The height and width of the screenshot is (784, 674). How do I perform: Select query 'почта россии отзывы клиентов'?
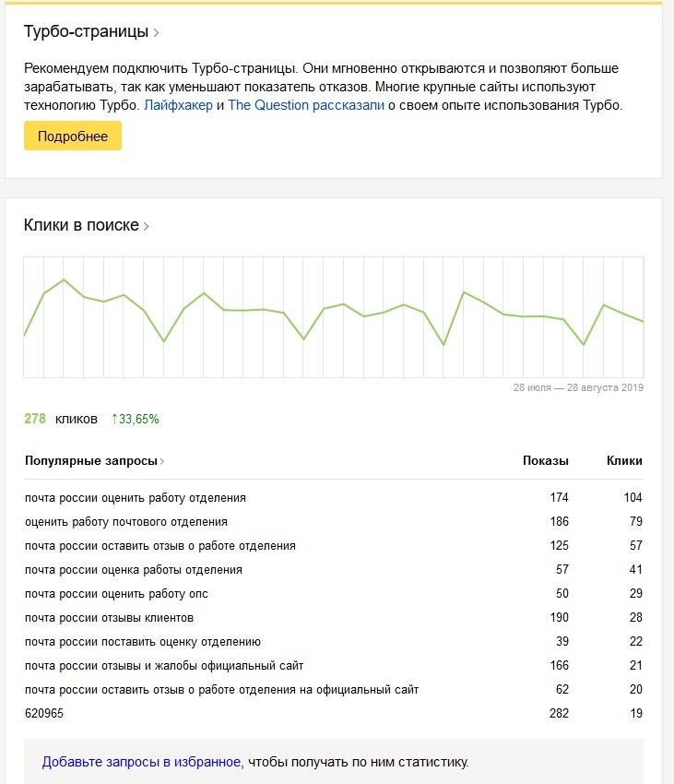(109, 618)
